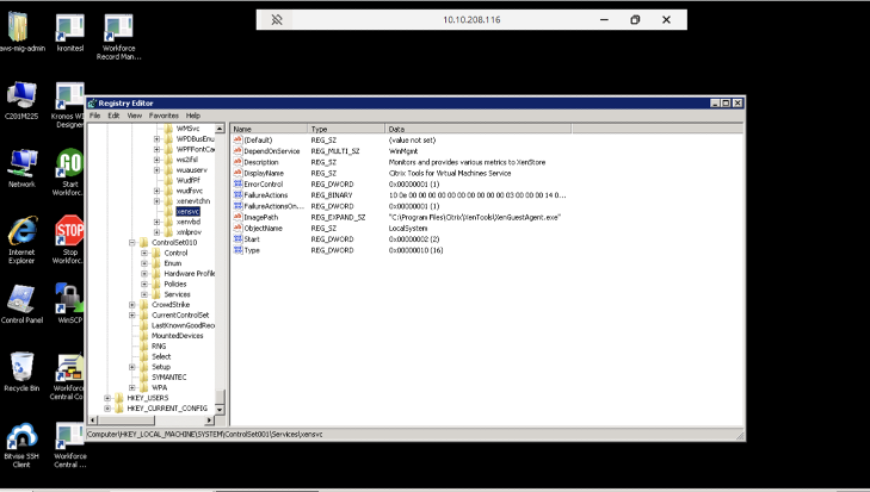Click the HKEY_USERS folder icon
The width and height of the screenshot is (870, 492).
(119, 398)
